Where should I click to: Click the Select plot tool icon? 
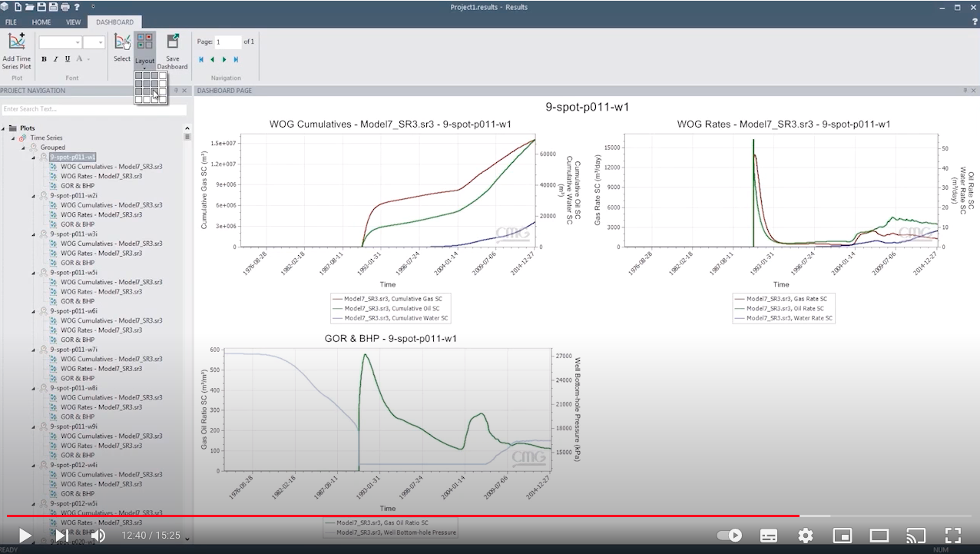click(x=122, y=42)
